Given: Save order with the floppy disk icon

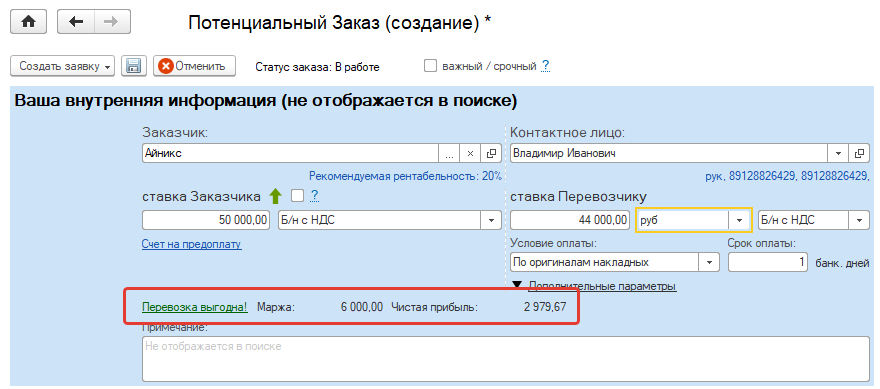Looking at the screenshot, I should point(134,66).
